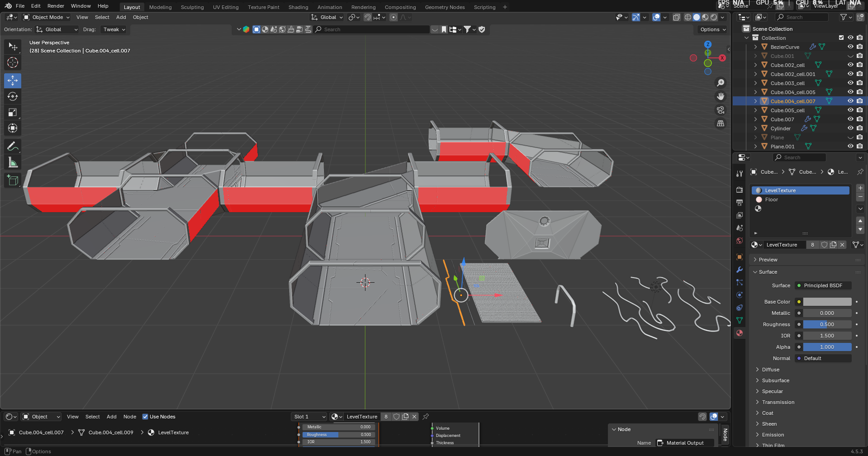
Task: Select the Cursor tool in left toolbar
Action: click(x=13, y=62)
